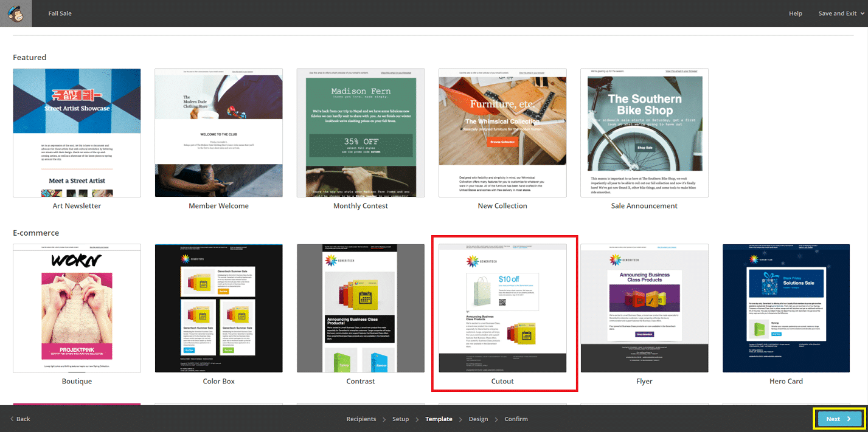868x432 pixels.
Task: Click the 'Cutout' template label
Action: coord(502,382)
